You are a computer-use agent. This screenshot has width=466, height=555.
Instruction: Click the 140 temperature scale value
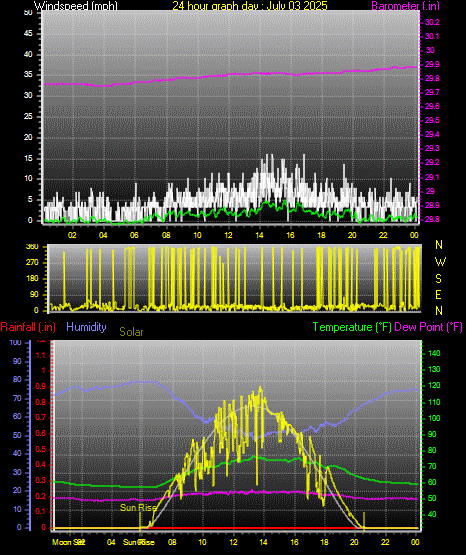point(434,353)
